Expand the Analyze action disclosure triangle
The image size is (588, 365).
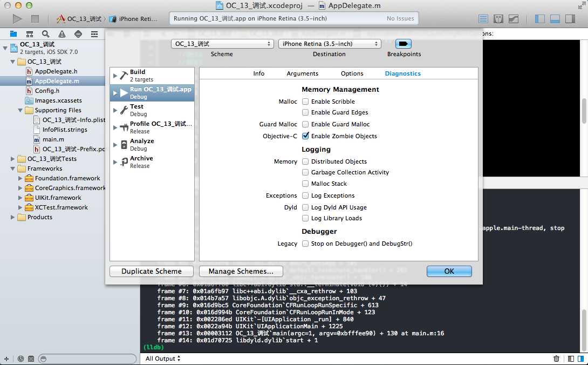pyautogui.click(x=115, y=145)
